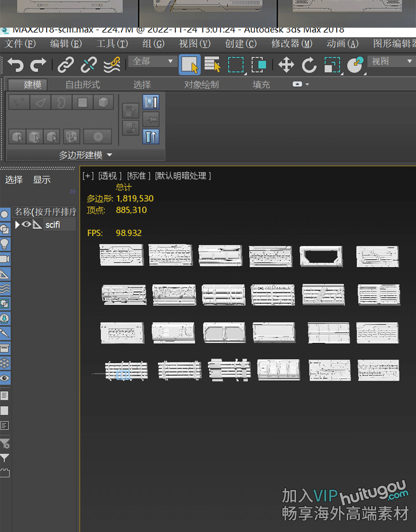Screen dimensions: 416x532
Task: Switch to the 自由形式 ribbon tab
Action: tap(83, 85)
